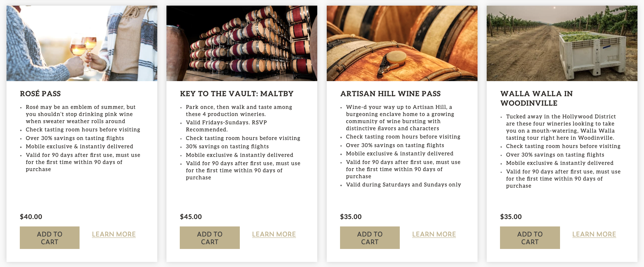Add the Rosé Pass to cart

coord(50,238)
